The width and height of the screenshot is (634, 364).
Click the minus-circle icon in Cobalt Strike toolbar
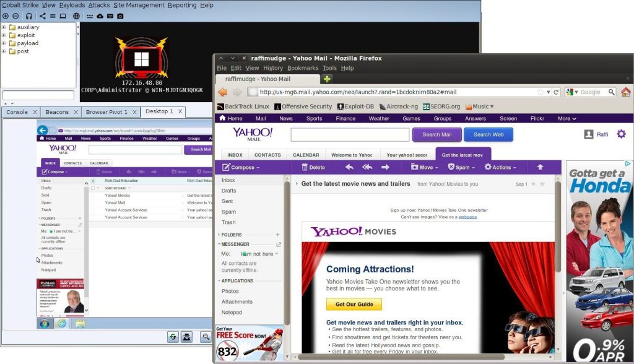pos(15,16)
